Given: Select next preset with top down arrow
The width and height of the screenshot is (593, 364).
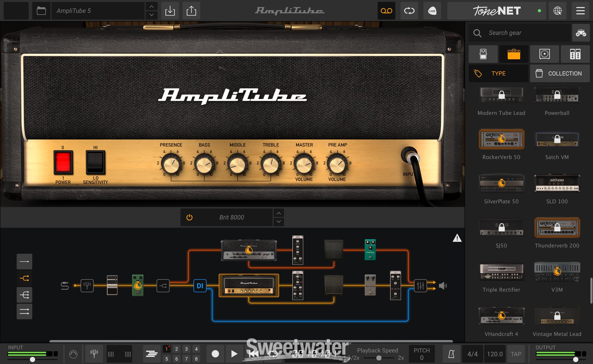Looking at the screenshot, I should [x=151, y=15].
